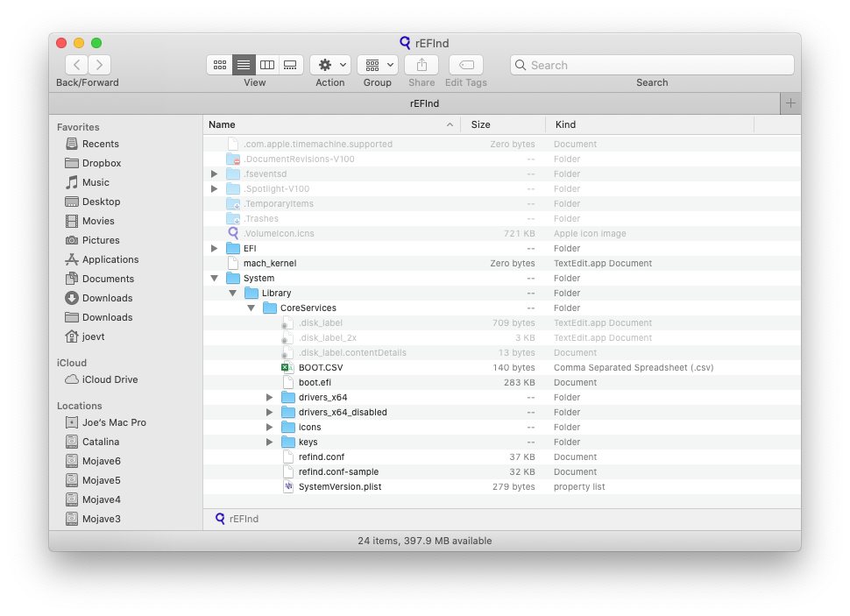Click the Edit Tags button
The image size is (850, 616).
pos(466,65)
